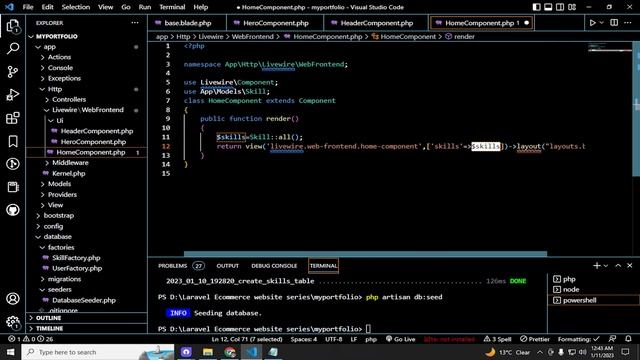
Task: Expand the Models folder
Action: pyautogui.click(x=87, y=184)
